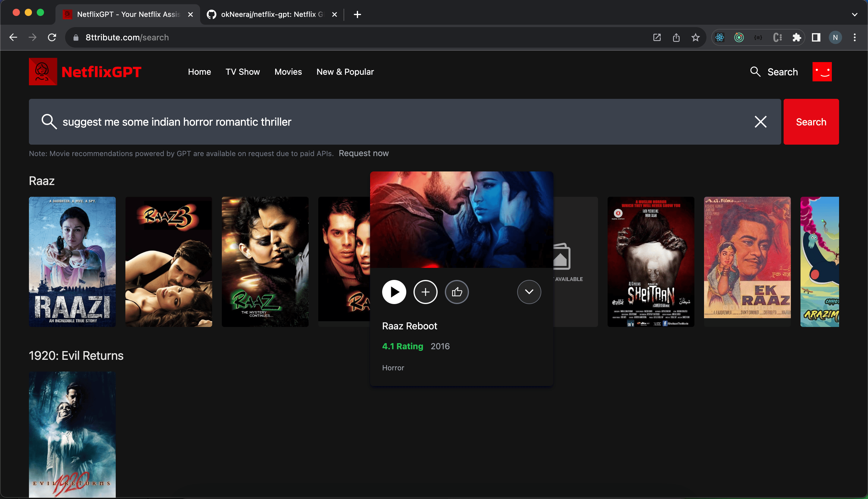Bookmark page with star icon
This screenshot has height=499, width=868.
(x=695, y=37)
